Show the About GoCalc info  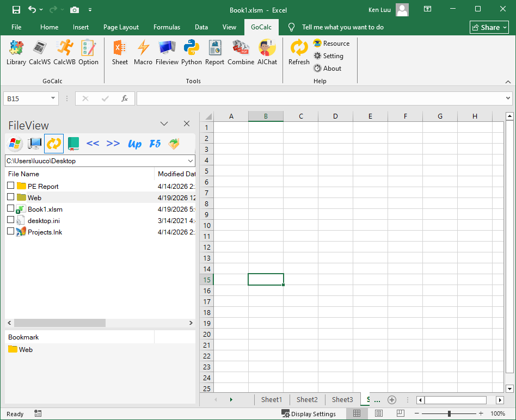pyautogui.click(x=328, y=69)
